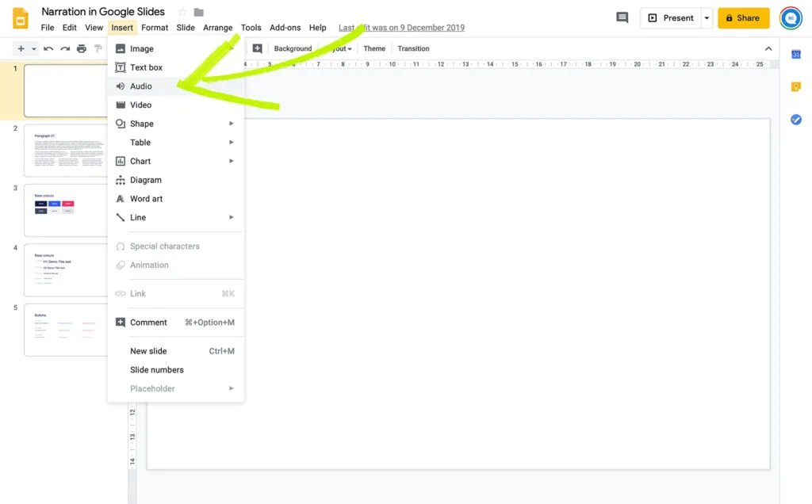The width and height of the screenshot is (812, 504).
Task: Open last edit version history link
Action: (401, 28)
